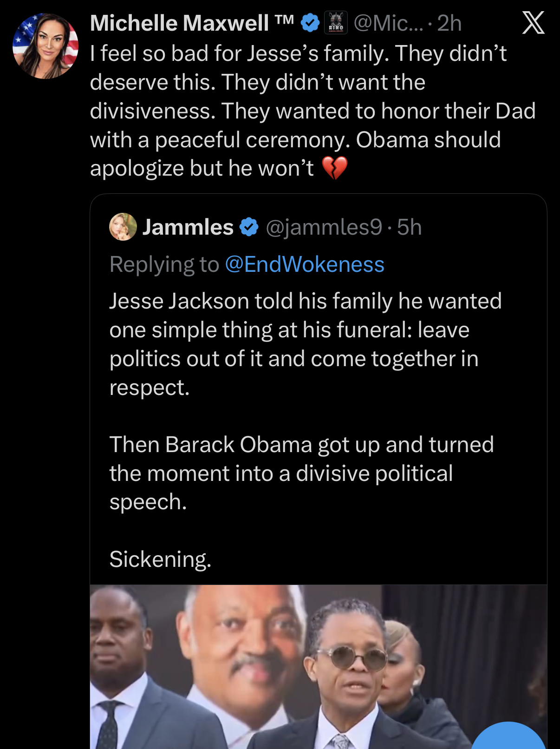
Task: Tap the broken heart emoji
Action: 334,168
